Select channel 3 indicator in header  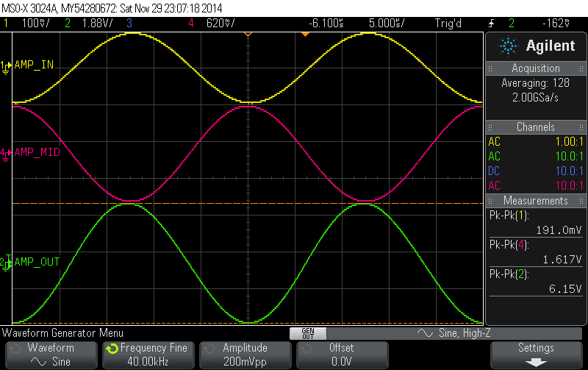point(129,24)
